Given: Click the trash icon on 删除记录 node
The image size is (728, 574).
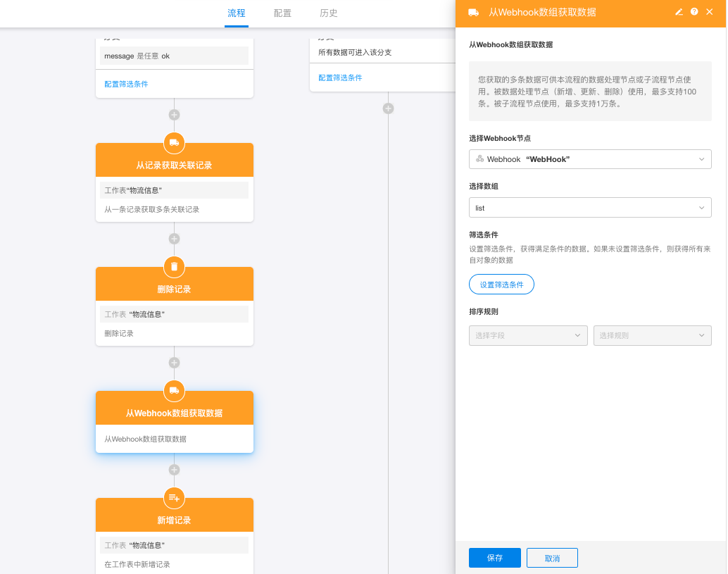Looking at the screenshot, I should click(175, 267).
